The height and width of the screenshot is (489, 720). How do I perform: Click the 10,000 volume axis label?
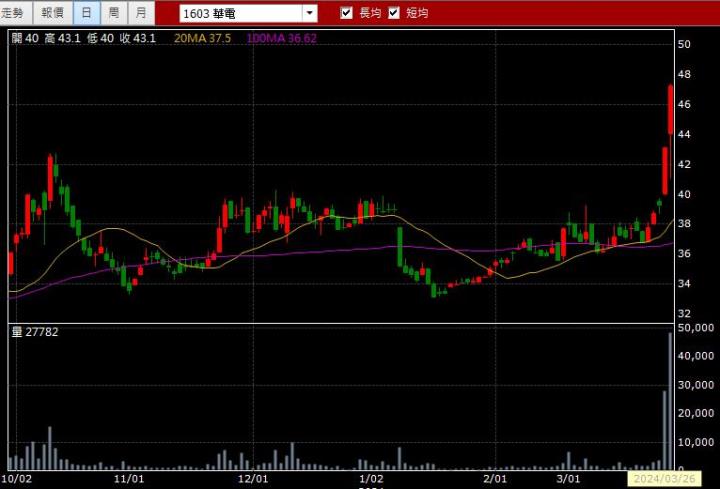tap(696, 442)
